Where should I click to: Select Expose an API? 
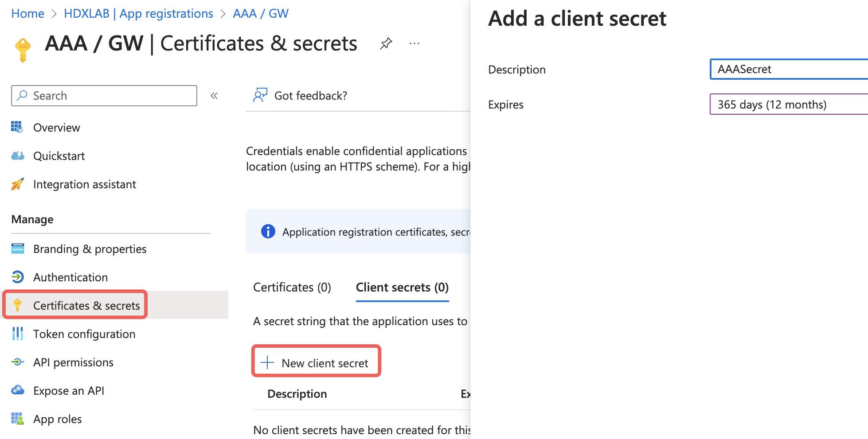coord(69,390)
